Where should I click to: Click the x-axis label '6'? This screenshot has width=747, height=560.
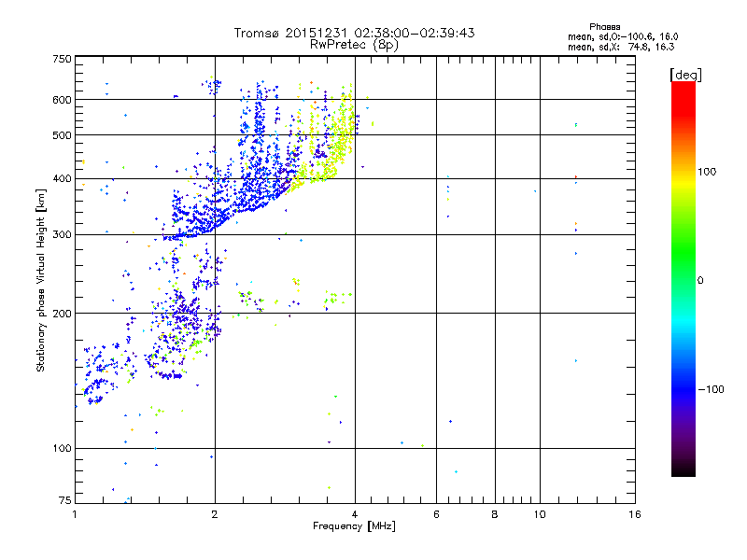(x=436, y=514)
